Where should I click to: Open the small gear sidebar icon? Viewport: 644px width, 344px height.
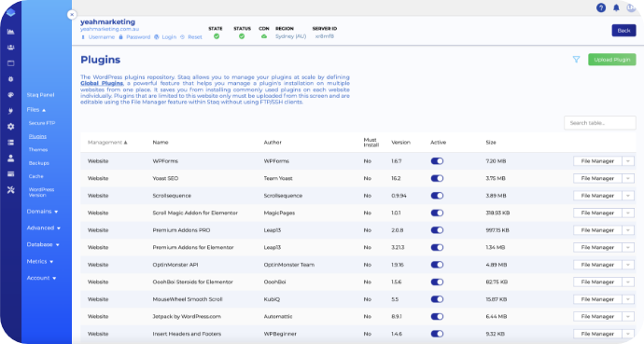[10, 79]
